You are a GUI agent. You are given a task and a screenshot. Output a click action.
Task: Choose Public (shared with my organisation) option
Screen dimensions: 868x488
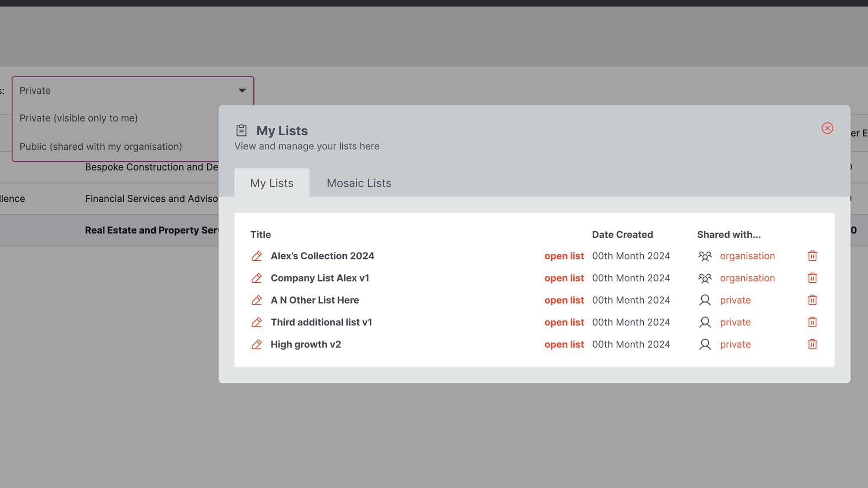click(x=101, y=147)
